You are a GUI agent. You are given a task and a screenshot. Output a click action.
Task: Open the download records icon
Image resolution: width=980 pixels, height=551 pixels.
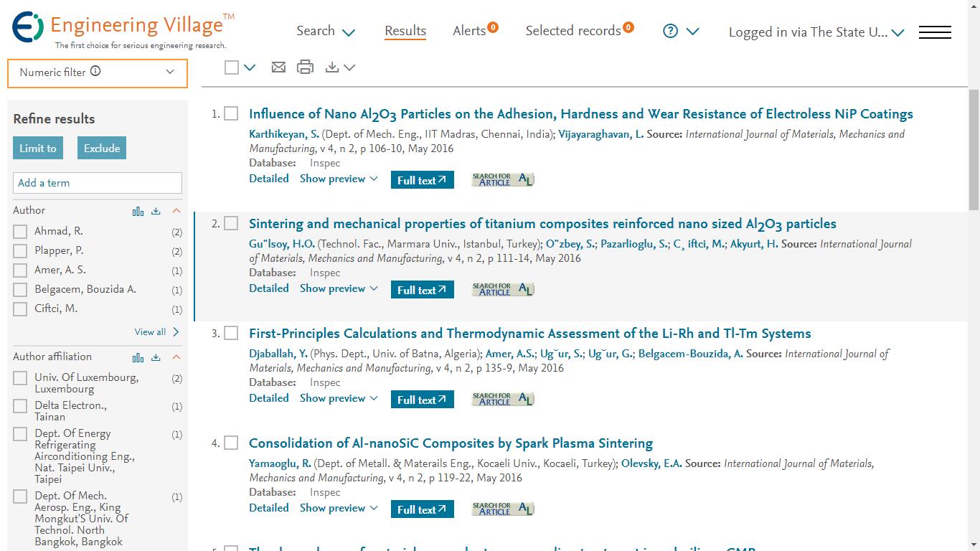[332, 67]
